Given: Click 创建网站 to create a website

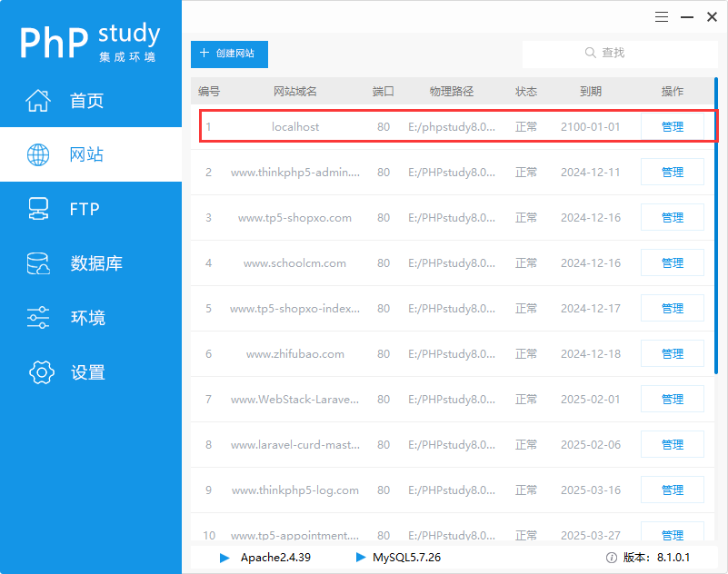Looking at the screenshot, I should [x=228, y=54].
